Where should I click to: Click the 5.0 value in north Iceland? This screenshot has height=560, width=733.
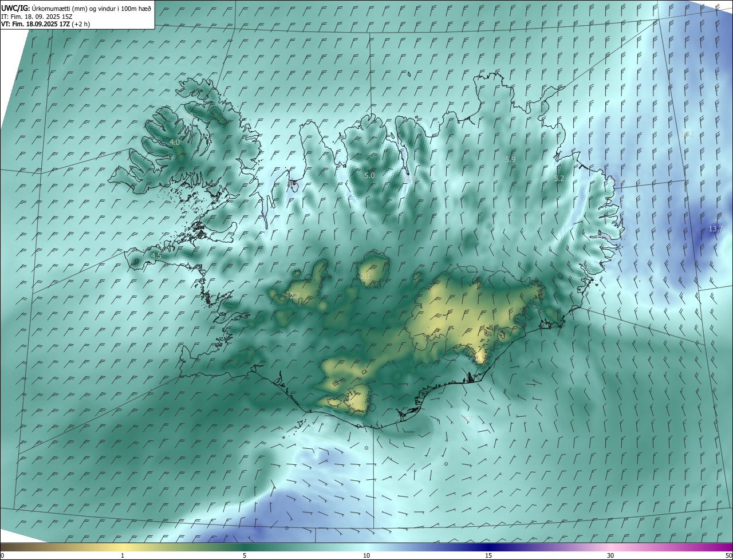tap(369, 175)
